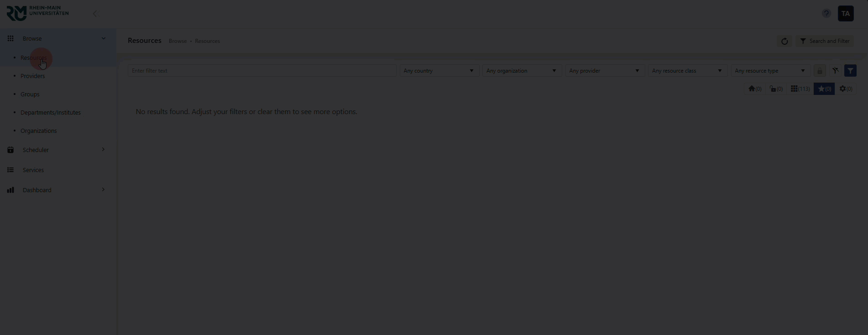Open the Any country dropdown

pyautogui.click(x=439, y=71)
